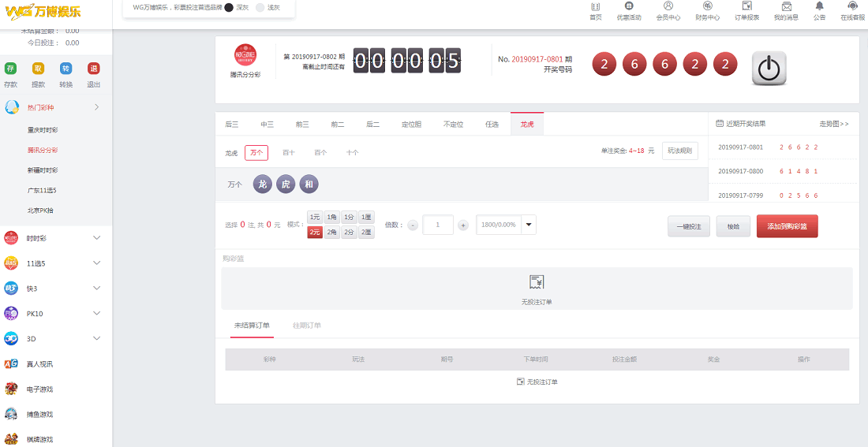Click the 存款 deposit icon
The height and width of the screenshot is (447, 868).
(10, 69)
